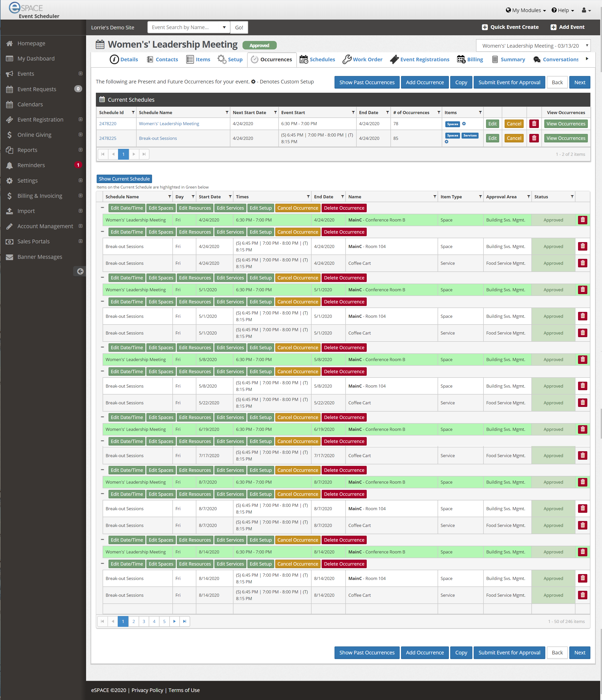
Task: Delete schedule 2478220 with trash icon
Action: click(x=534, y=124)
